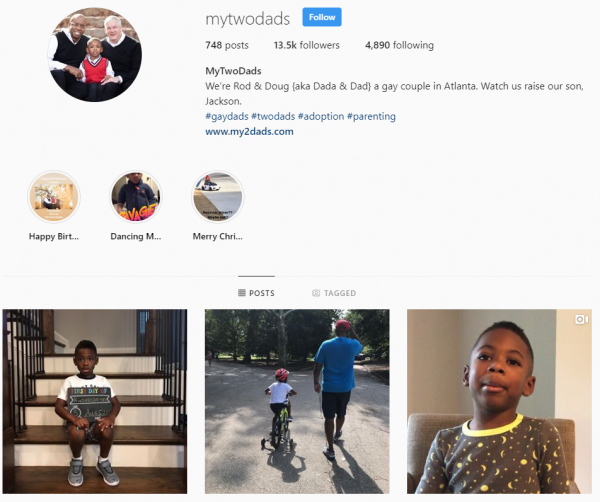Screen dimensions: 600x502
Task: Switch to the POSTS tab
Action: 256,293
